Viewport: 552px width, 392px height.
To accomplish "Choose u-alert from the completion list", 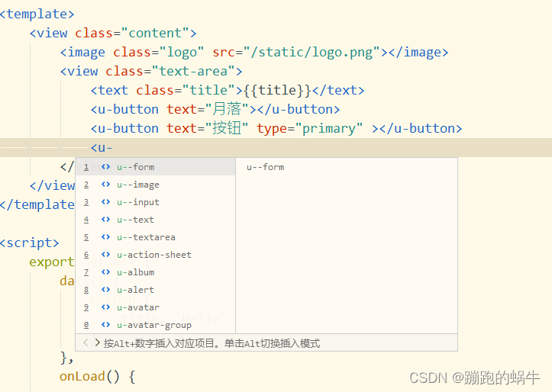I will (155, 290).
